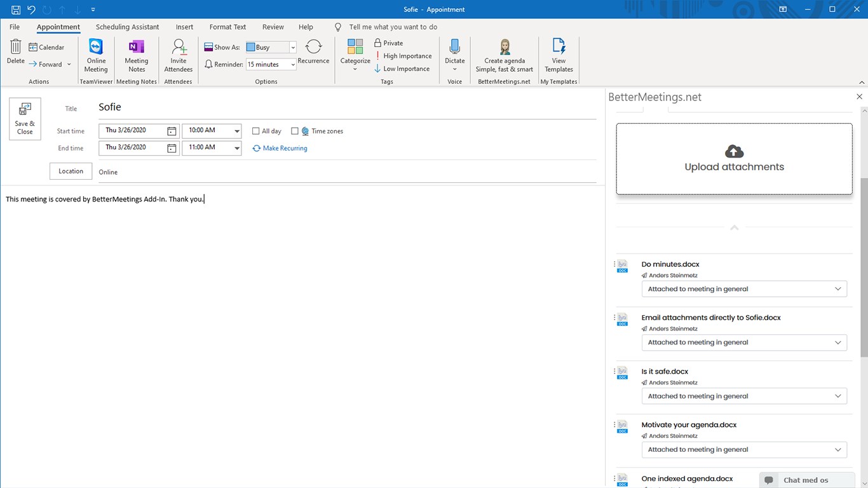Customize Quick Access Toolbar dropdown

coord(93,10)
